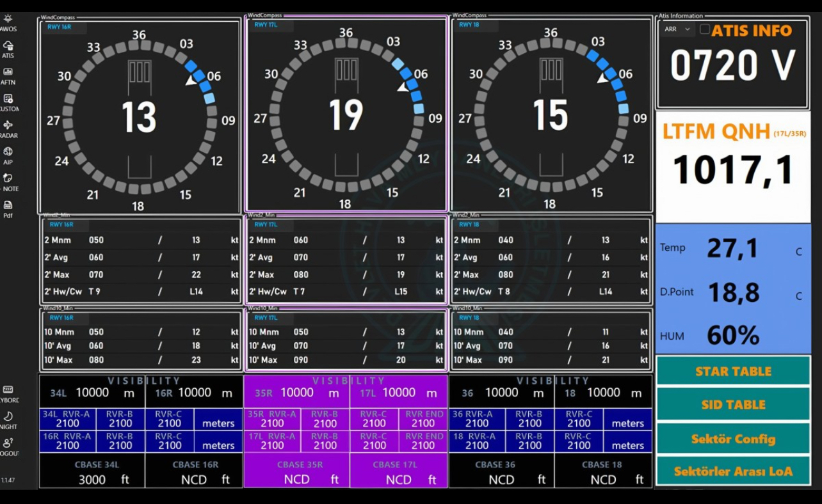Open the AWOS weather view in sidebar

8,19
